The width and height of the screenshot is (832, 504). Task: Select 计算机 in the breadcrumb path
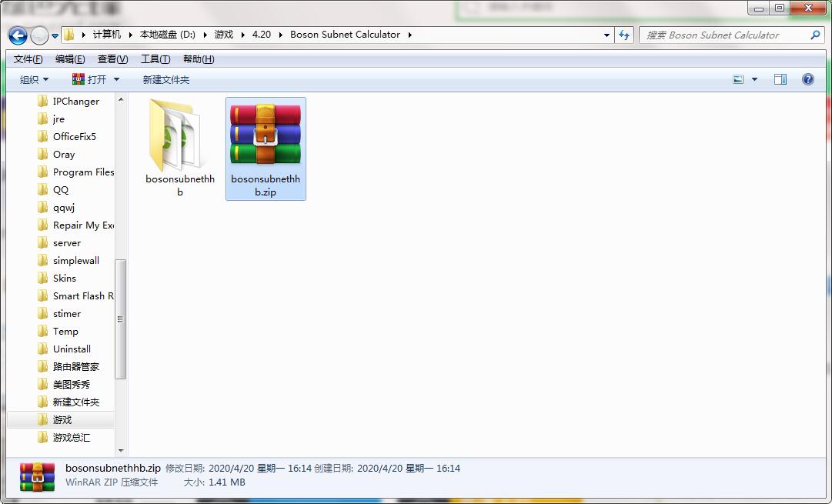coord(107,35)
